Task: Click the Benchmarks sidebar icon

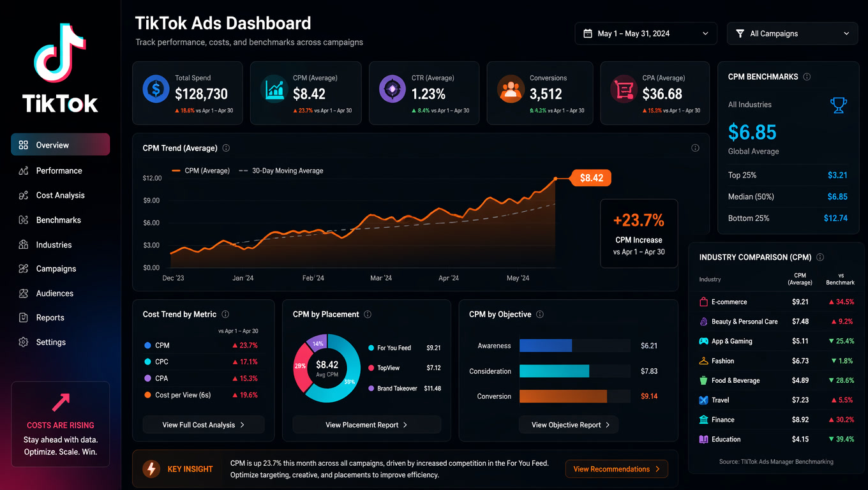Action: point(24,220)
